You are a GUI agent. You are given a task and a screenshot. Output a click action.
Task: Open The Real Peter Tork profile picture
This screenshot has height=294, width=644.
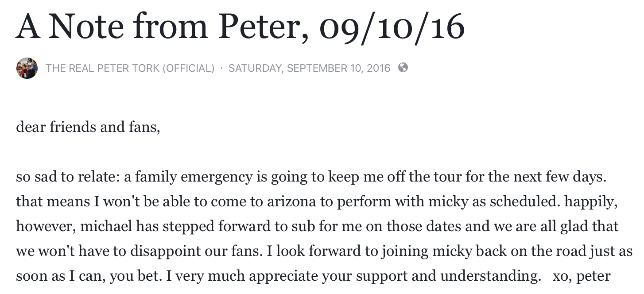pos(27,68)
